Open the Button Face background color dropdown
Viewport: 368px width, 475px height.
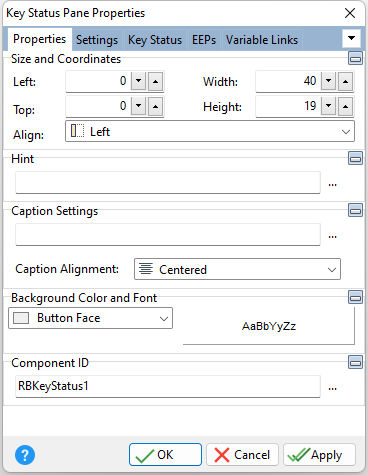(91, 318)
